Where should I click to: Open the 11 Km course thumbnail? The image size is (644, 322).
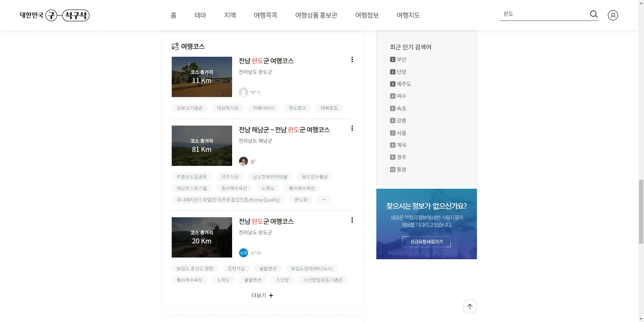coord(202,77)
